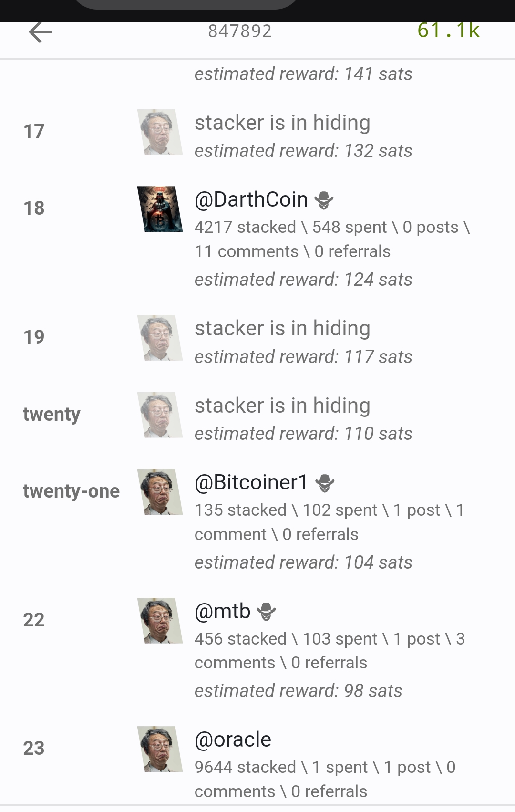Visit the @Bitcoiner1 profile link
The width and height of the screenshot is (515, 812).
pos(252,482)
